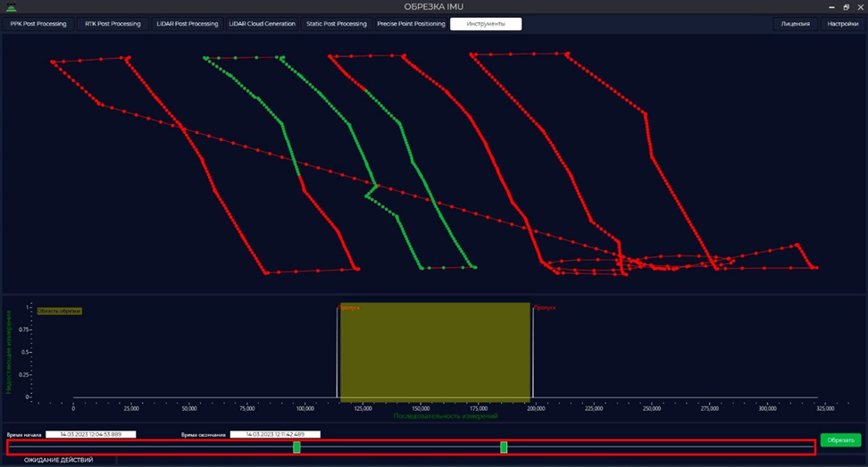Click the Область обрезки legend label
The height and width of the screenshot is (467, 868).
click(x=59, y=311)
